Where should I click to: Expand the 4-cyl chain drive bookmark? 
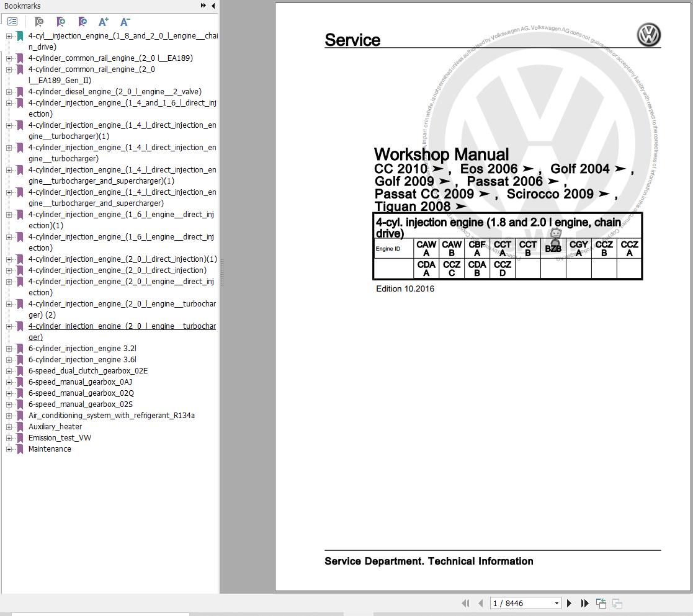pyautogui.click(x=9, y=36)
